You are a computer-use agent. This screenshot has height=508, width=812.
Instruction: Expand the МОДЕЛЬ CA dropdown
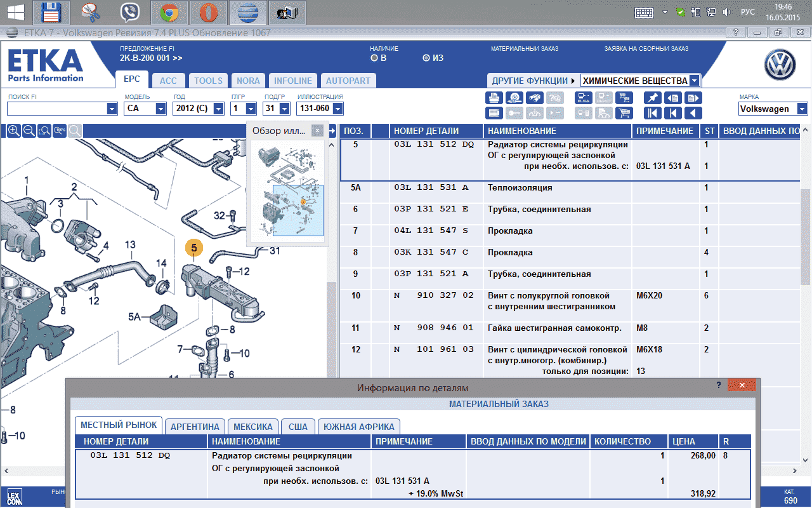pyautogui.click(x=162, y=109)
